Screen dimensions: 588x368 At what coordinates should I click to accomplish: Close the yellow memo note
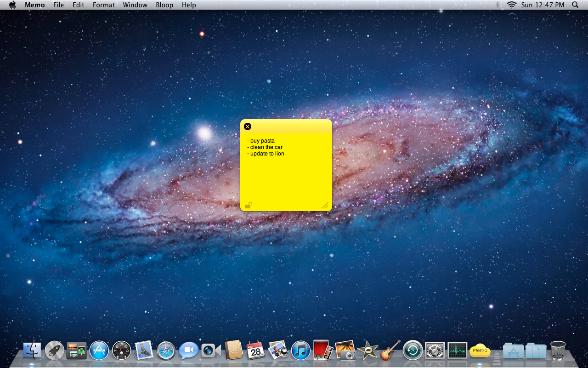tap(248, 126)
